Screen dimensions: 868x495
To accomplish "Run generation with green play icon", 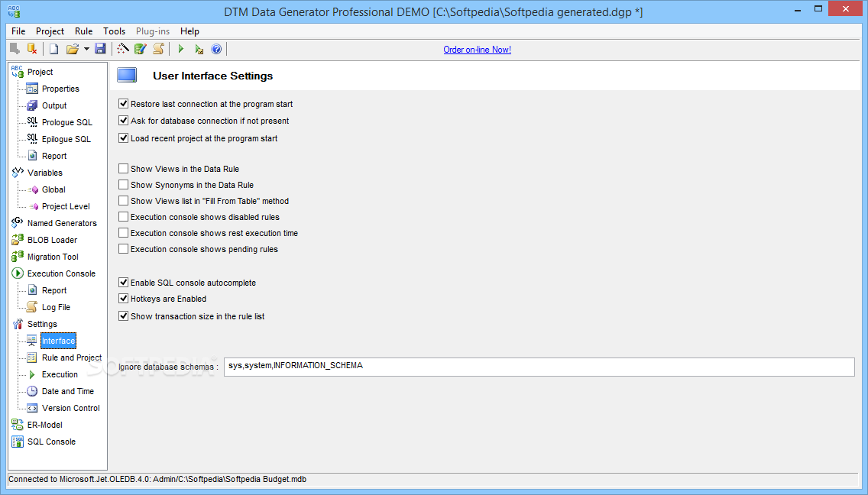I will (x=180, y=49).
